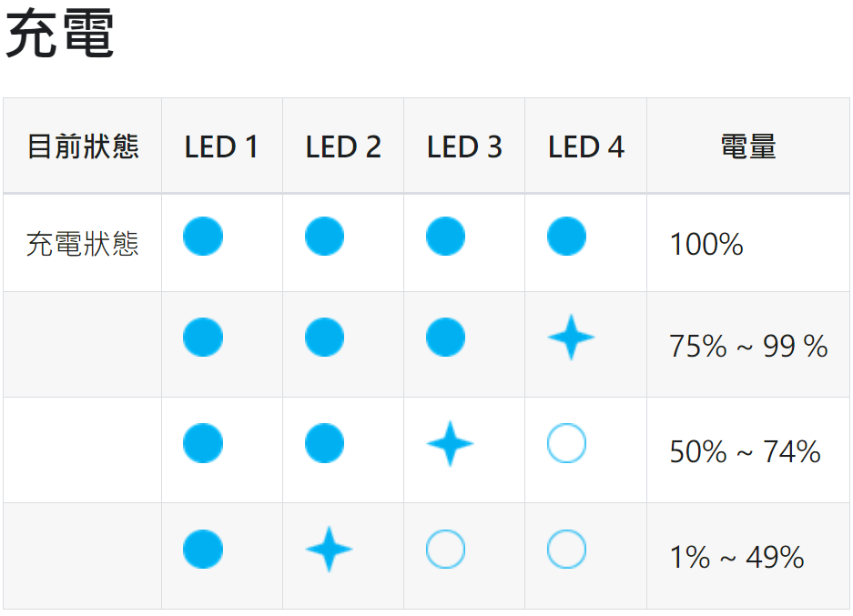The height and width of the screenshot is (616, 853).
Task: Click blinking star LED 4 in 75%~99% row
Action: coord(571,337)
